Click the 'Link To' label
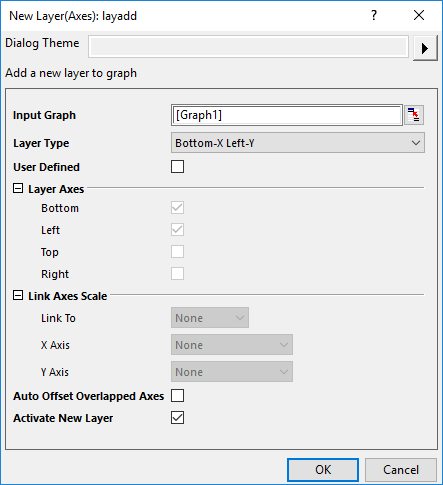This screenshot has width=443, height=485. coord(58,318)
